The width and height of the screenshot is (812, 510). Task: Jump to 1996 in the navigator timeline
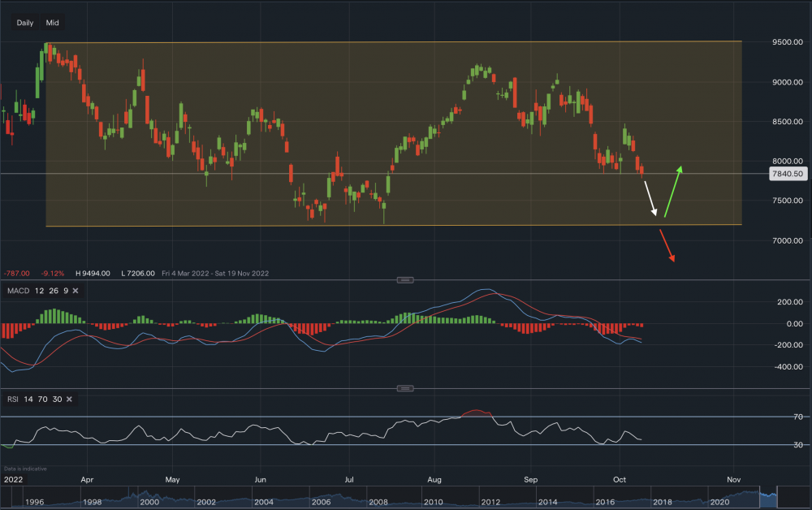click(35, 503)
